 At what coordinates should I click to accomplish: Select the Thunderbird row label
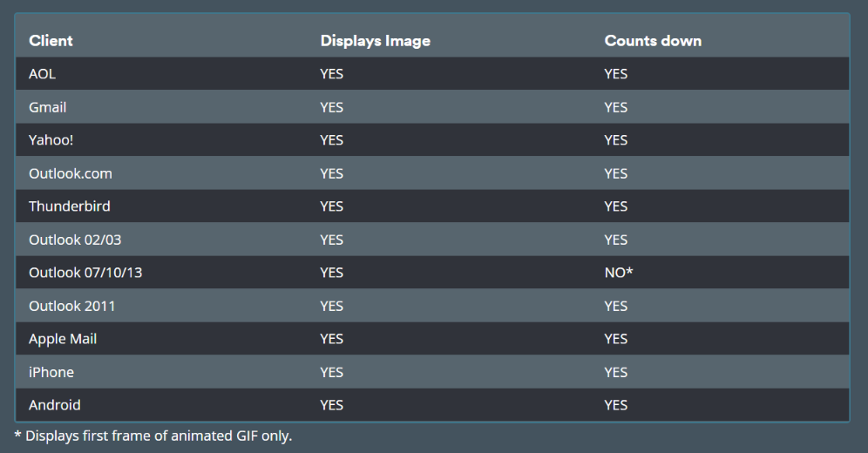(69, 206)
